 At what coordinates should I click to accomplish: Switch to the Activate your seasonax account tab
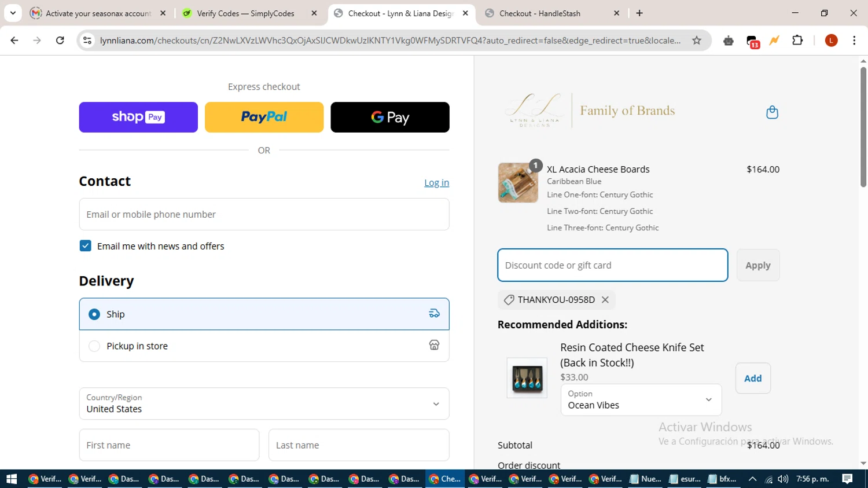coord(98,13)
